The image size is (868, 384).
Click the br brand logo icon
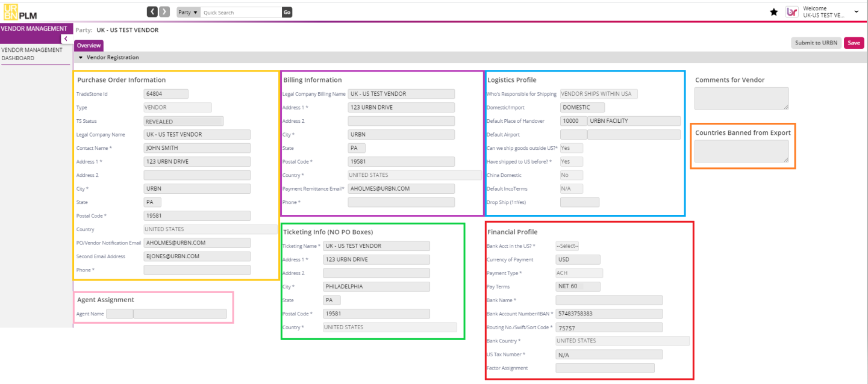click(x=792, y=11)
